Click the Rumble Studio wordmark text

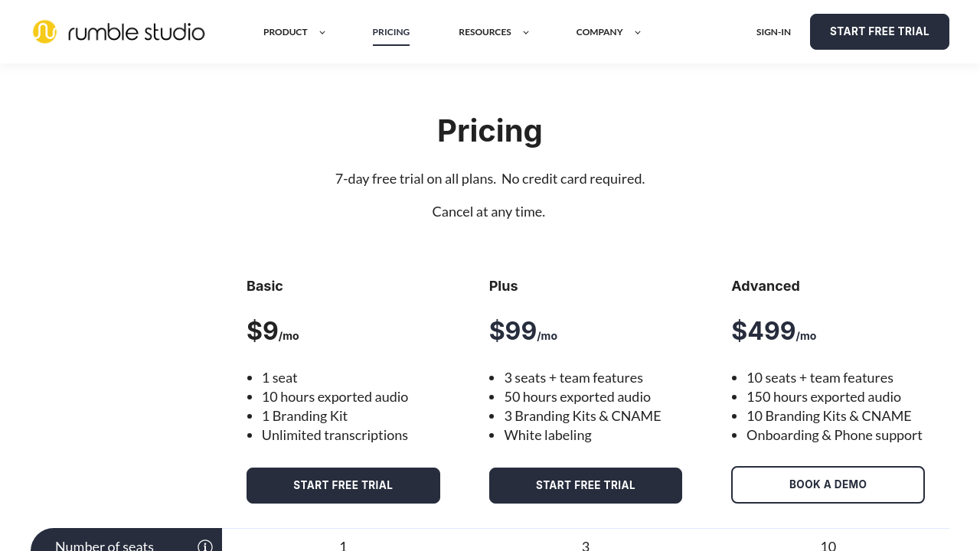tap(136, 32)
